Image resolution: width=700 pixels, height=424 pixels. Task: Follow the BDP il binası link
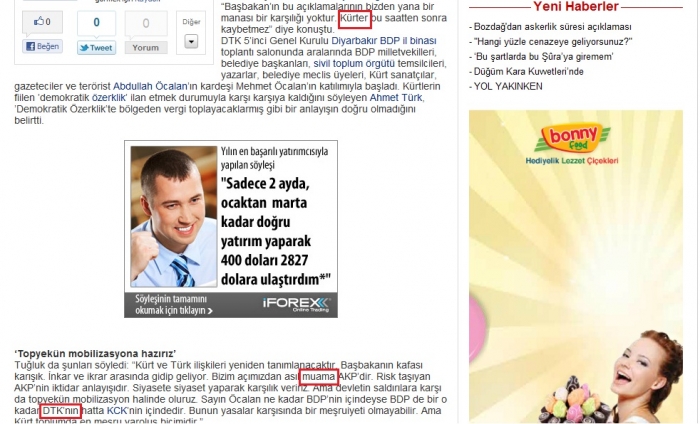(408, 41)
